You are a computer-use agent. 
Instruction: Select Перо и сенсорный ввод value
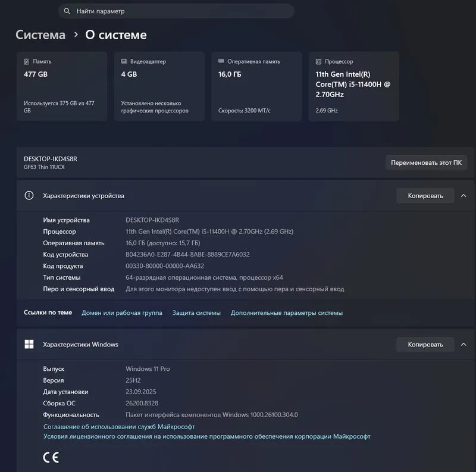234,289
